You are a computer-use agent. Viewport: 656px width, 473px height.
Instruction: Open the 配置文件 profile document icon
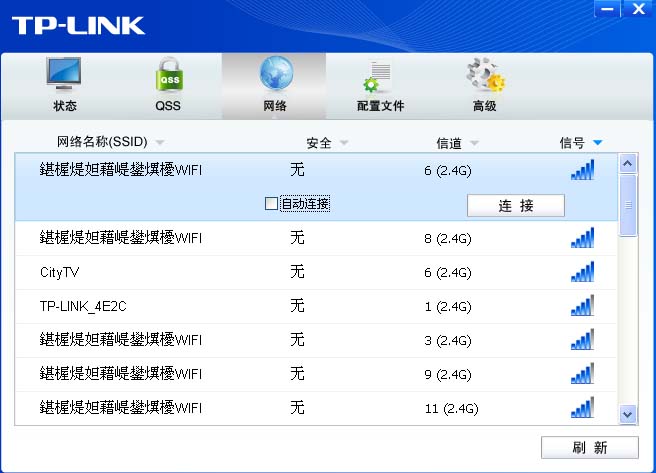[x=377, y=77]
